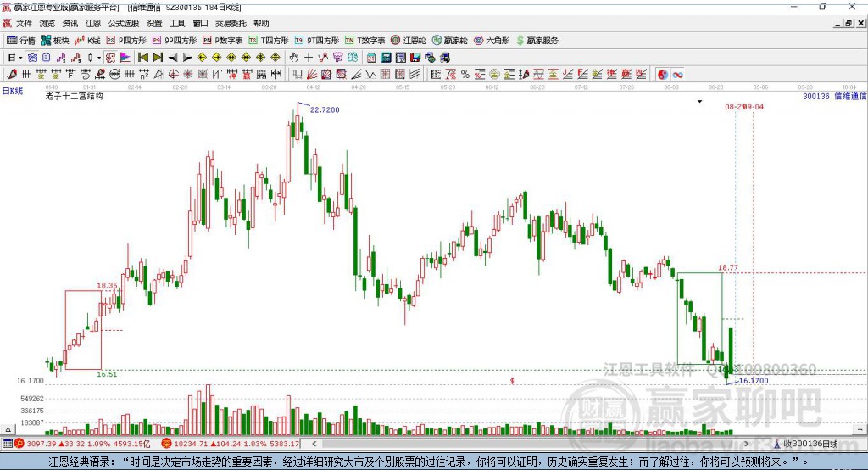The image size is (868, 470).
Task: Open the 板块 sector view
Action: pyautogui.click(x=55, y=41)
